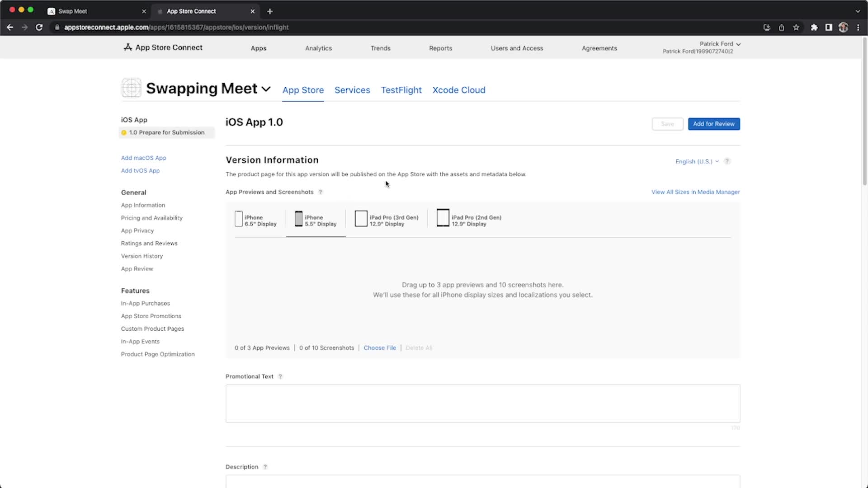
Task: Click the help icon beside the language selector
Action: tap(727, 161)
